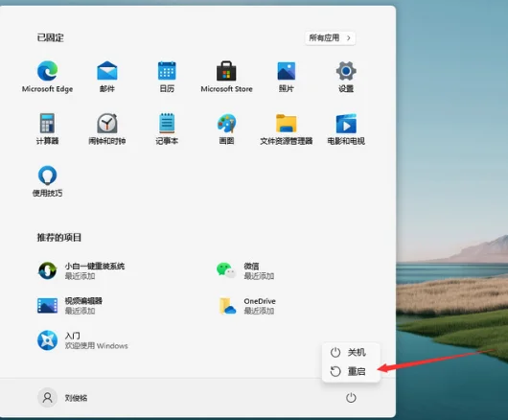Open Microsoft Store pinned icon
Image resolution: width=508 pixels, height=420 pixels.
coord(226,77)
